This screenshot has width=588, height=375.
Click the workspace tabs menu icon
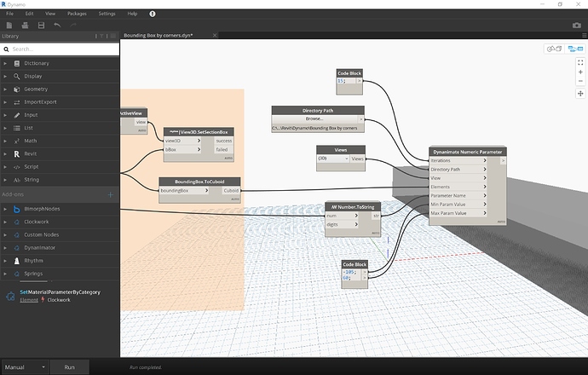click(584, 35)
